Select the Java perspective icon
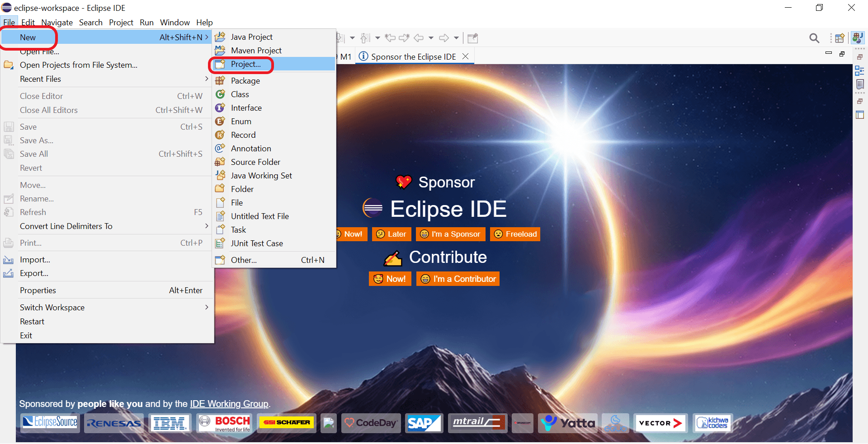868x444 pixels. 857,38
